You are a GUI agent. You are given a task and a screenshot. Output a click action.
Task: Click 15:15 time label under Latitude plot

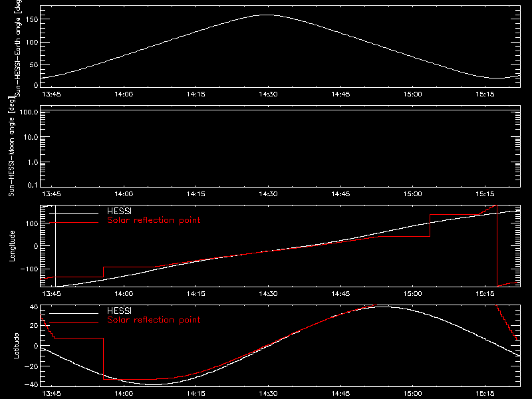click(485, 394)
